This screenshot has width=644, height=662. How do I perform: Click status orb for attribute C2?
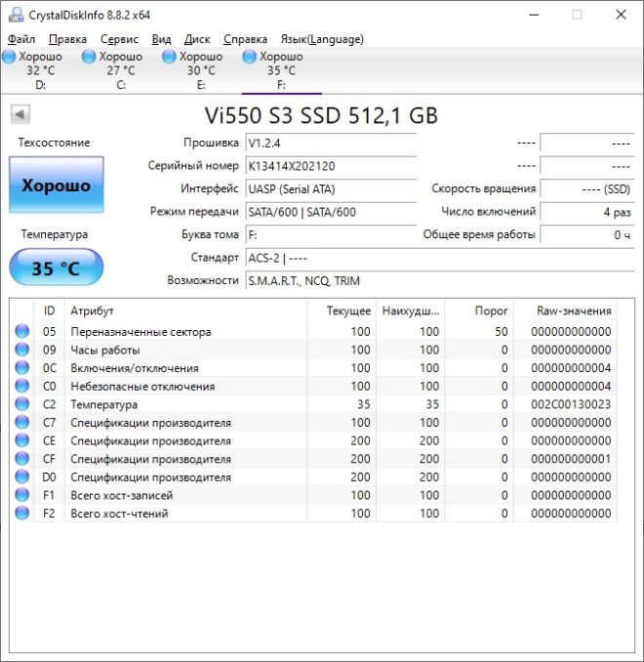click(x=21, y=403)
